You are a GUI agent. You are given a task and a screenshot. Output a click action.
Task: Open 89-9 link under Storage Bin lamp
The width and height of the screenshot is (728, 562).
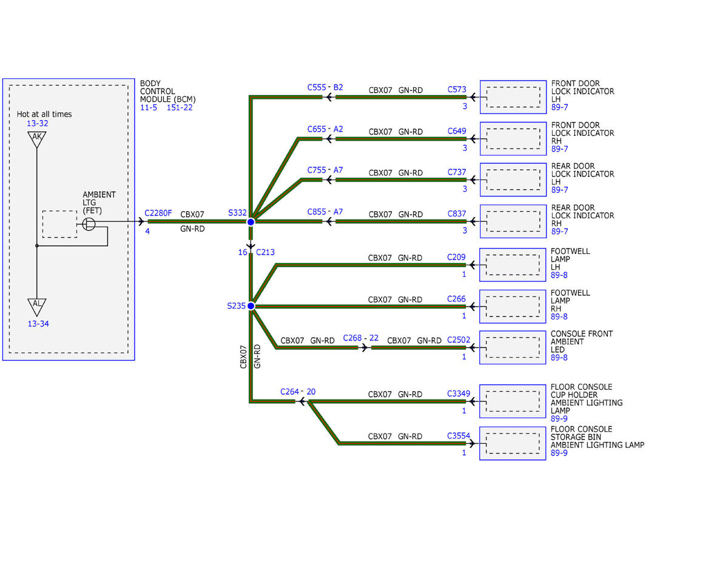tap(559, 453)
